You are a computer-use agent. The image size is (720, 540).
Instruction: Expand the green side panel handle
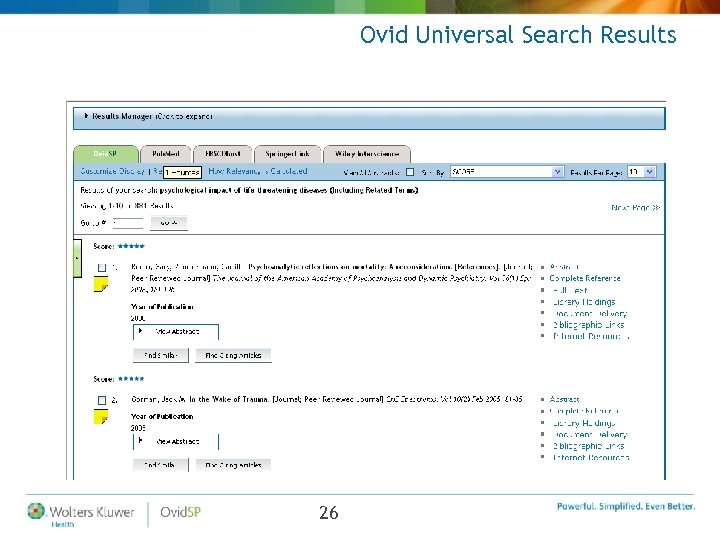click(x=77, y=259)
